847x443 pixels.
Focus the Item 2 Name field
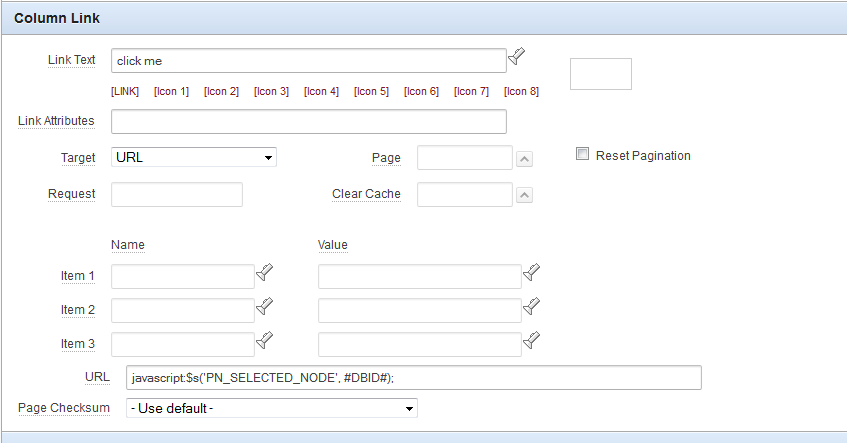(x=183, y=311)
